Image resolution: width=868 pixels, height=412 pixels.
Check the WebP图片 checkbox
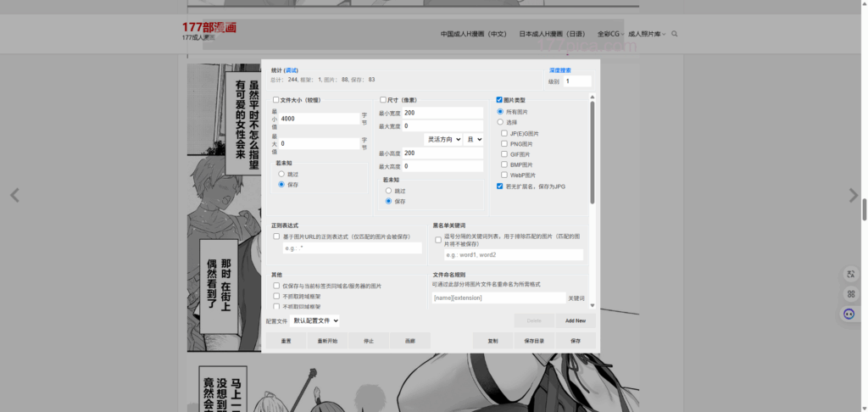point(504,175)
